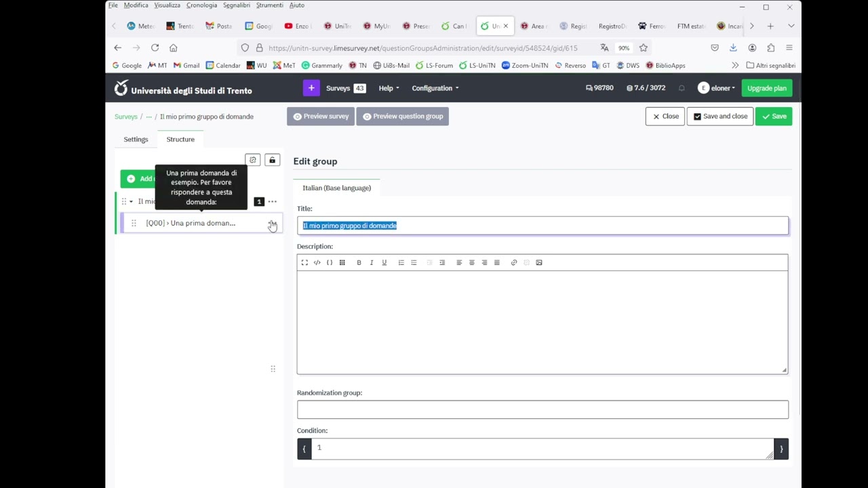The height and width of the screenshot is (488, 868).
Task: Insert bulleted list in description
Action: pyautogui.click(x=414, y=262)
